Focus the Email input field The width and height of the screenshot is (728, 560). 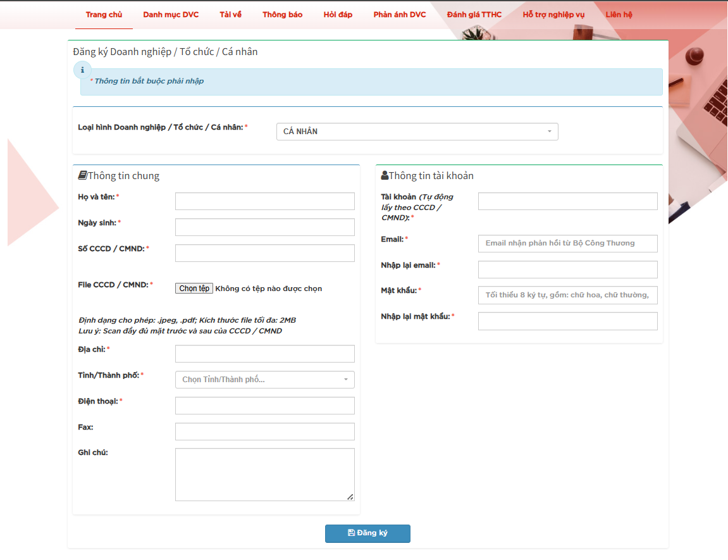pos(567,244)
